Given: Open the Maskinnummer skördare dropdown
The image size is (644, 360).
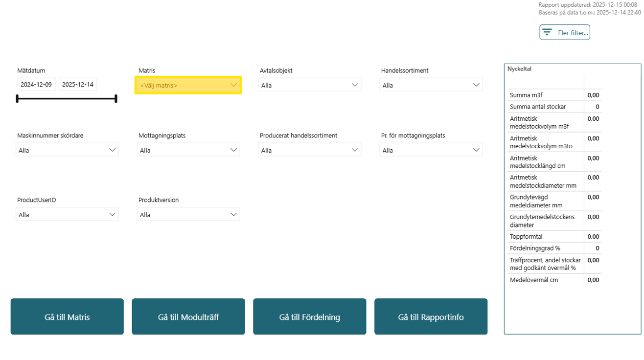Looking at the screenshot, I should click(x=67, y=150).
